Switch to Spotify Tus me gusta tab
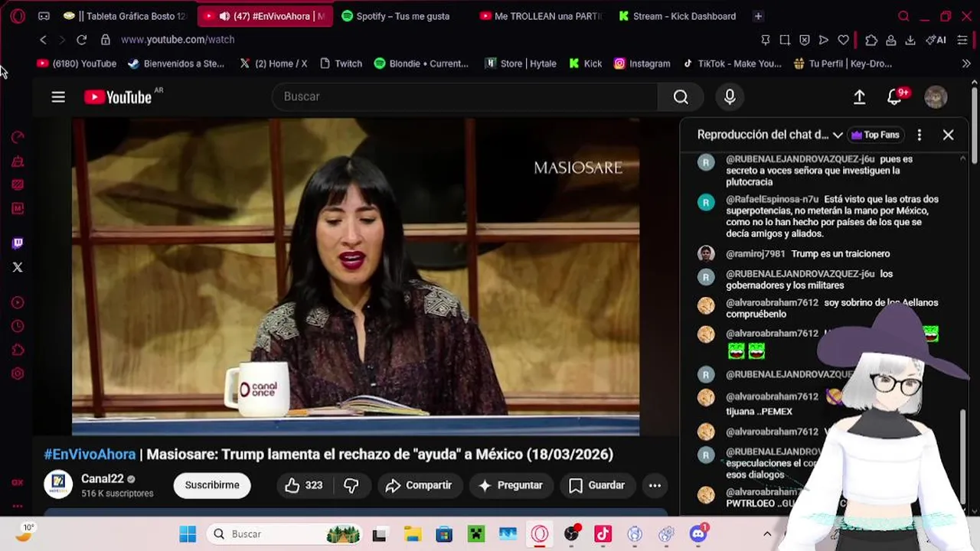The width and height of the screenshot is (980, 551). (401, 16)
